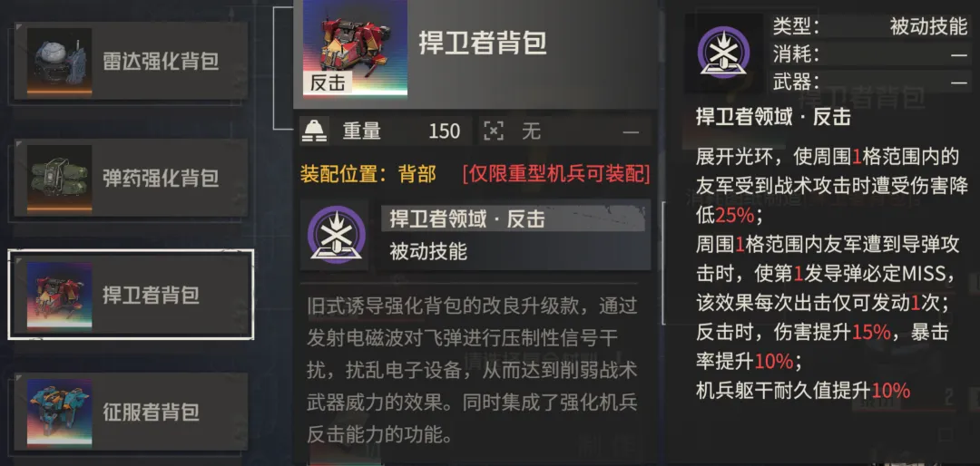Click the 捍卫者领域·反击 title in the right panel
This screenshot has height=466, width=980.
(773, 117)
